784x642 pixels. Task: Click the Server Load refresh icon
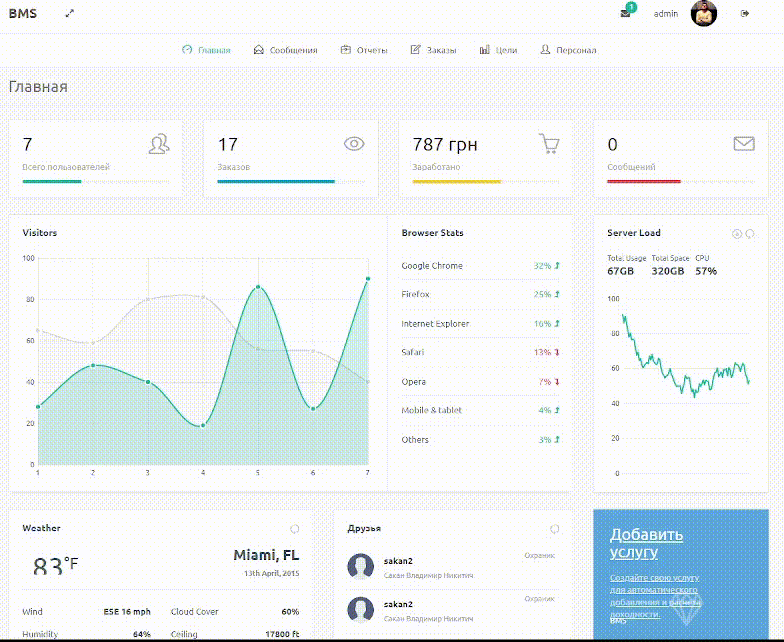750,234
